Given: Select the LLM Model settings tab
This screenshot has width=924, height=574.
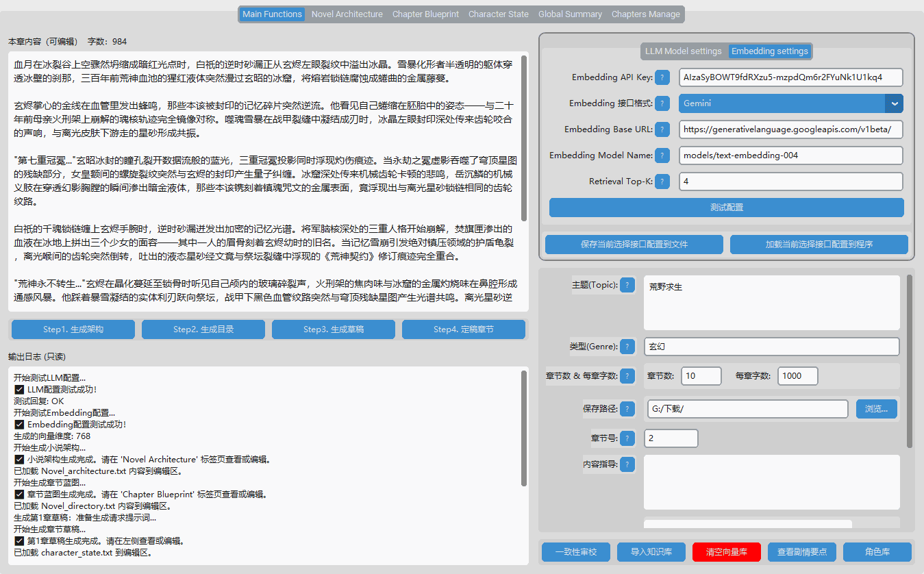Looking at the screenshot, I should [683, 51].
